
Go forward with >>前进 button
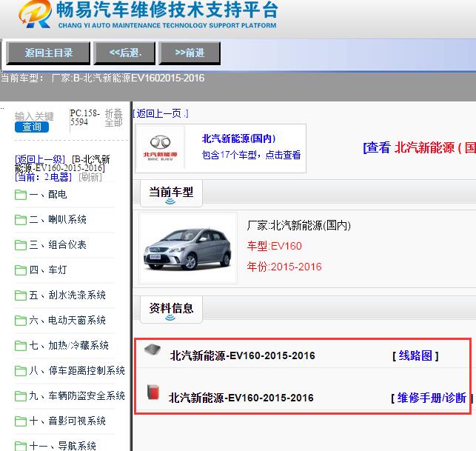[x=190, y=53]
